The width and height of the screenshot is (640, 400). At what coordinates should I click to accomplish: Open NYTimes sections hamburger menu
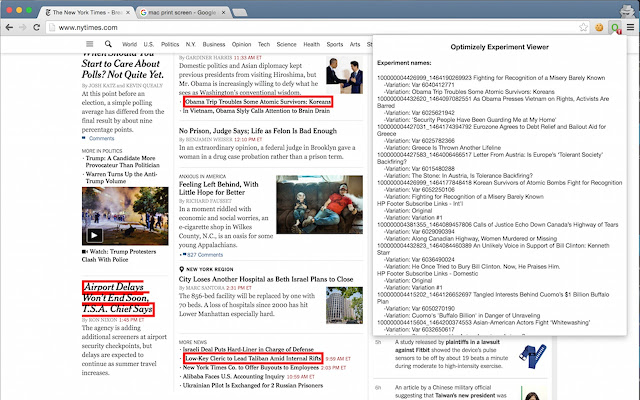(x=90, y=44)
